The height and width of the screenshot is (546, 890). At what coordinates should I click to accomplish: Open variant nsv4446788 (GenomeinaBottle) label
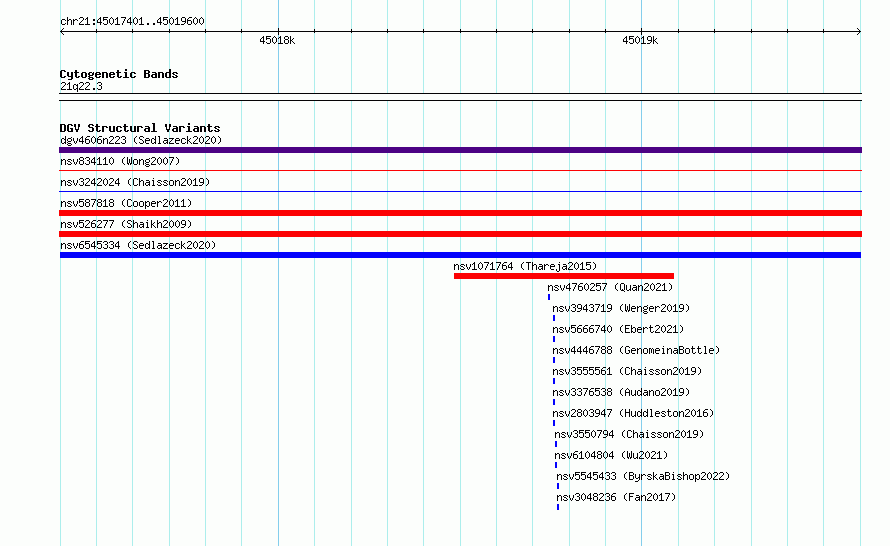click(636, 350)
